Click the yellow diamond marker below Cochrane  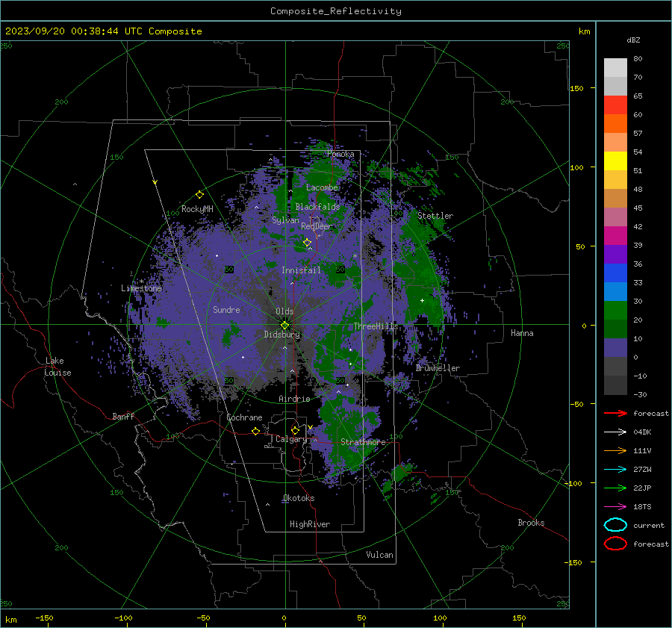pos(255,431)
